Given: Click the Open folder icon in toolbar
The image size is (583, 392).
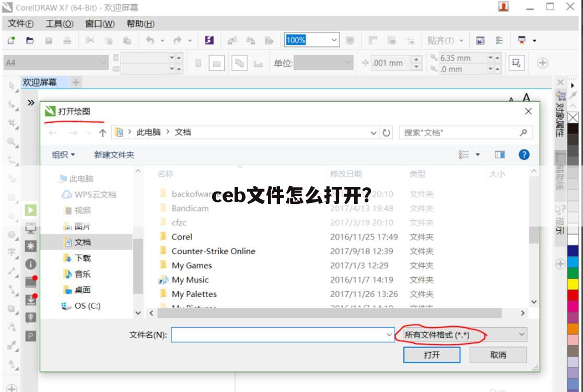Looking at the screenshot, I should pyautogui.click(x=30, y=40).
